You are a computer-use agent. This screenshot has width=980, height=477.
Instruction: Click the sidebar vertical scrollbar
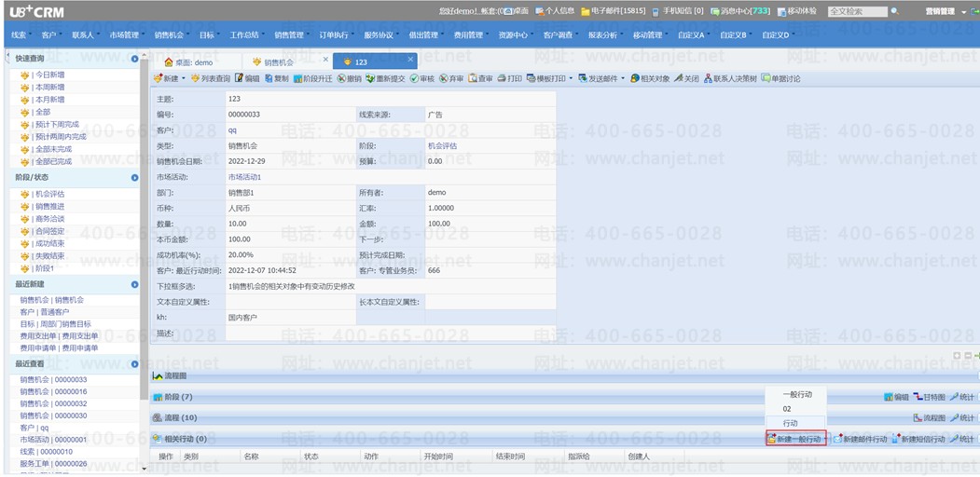click(145, 231)
